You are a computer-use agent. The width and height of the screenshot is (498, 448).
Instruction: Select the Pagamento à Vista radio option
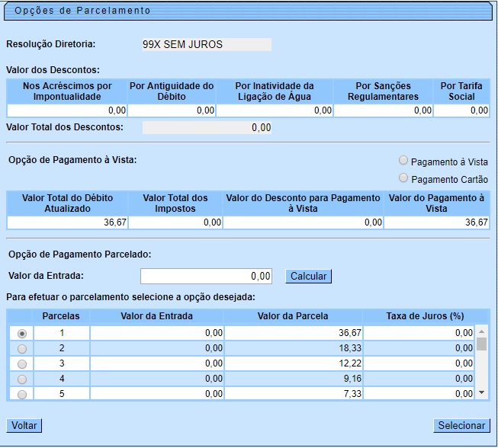[x=403, y=161]
